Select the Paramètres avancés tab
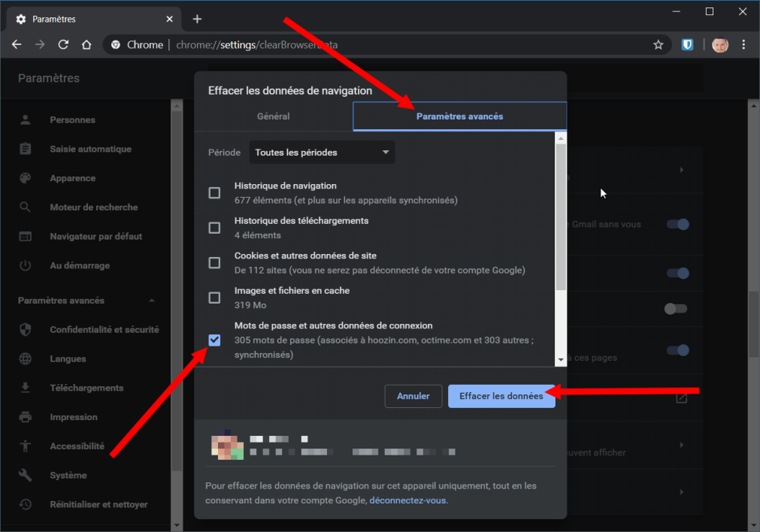The width and height of the screenshot is (760, 532). (x=459, y=116)
